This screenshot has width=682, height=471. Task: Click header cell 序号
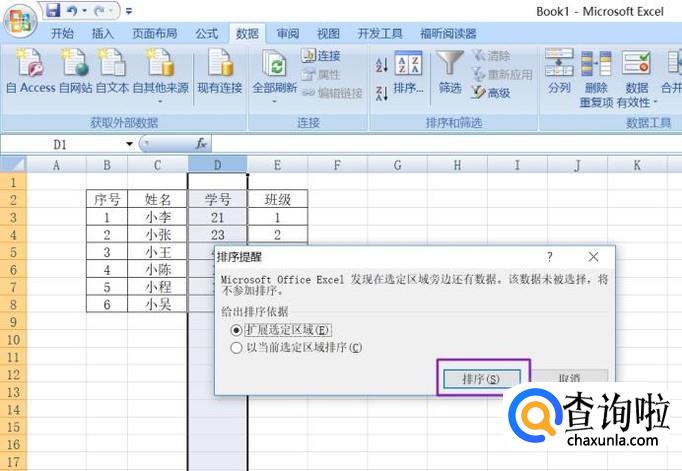[107, 199]
